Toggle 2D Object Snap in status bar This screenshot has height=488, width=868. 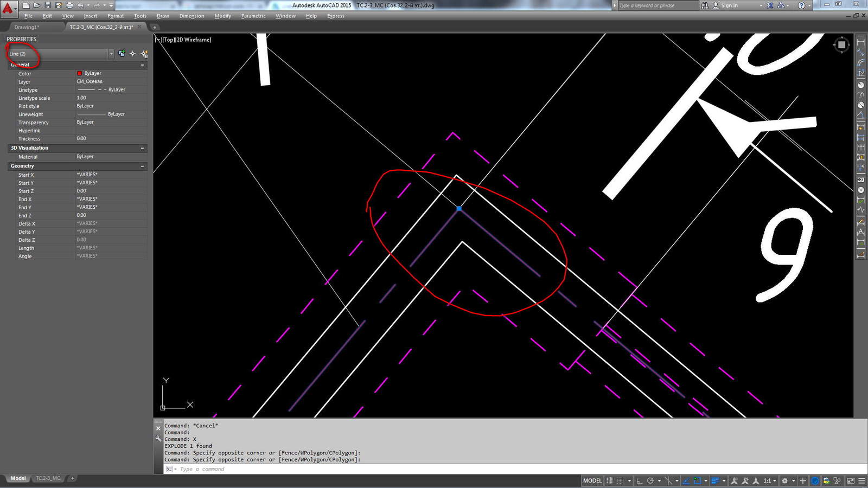pyautogui.click(x=697, y=481)
